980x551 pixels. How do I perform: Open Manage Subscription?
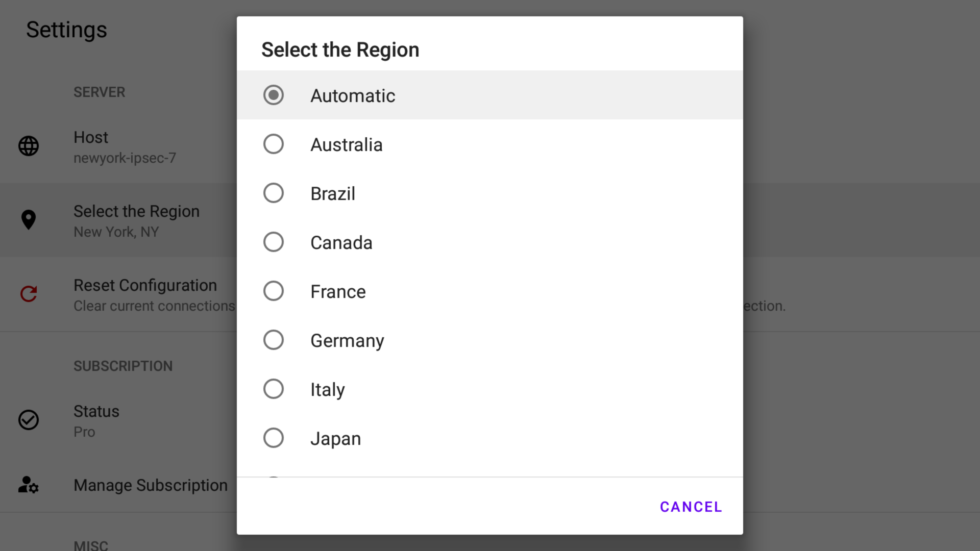click(151, 485)
